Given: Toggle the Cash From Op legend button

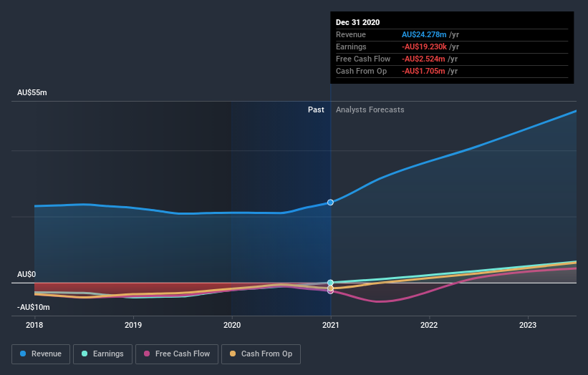Looking at the screenshot, I should tap(261, 354).
